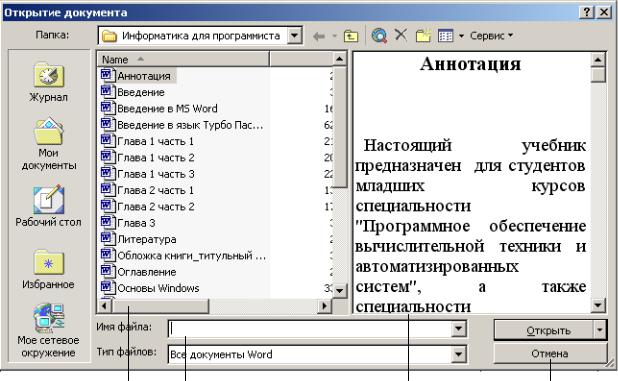This screenshot has height=381, width=618.
Task: Click the file list horizontal scrollbar thumb
Action: [x=160, y=305]
